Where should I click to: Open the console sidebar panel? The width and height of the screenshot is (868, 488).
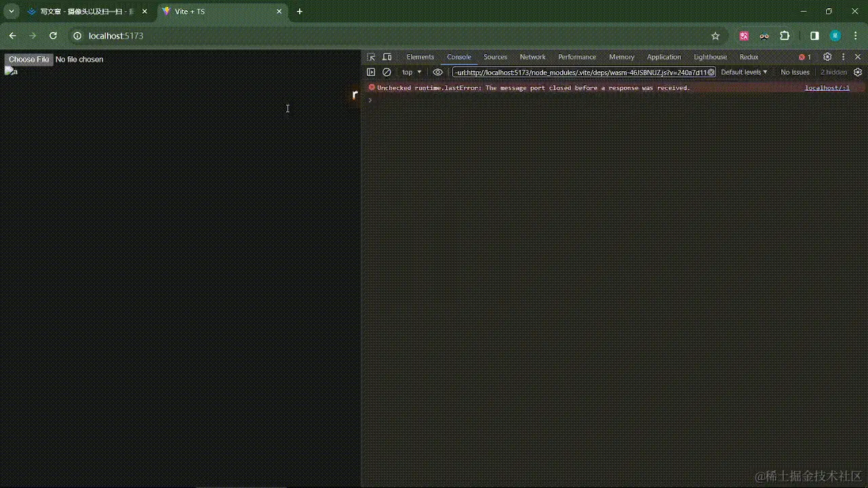tap(371, 72)
